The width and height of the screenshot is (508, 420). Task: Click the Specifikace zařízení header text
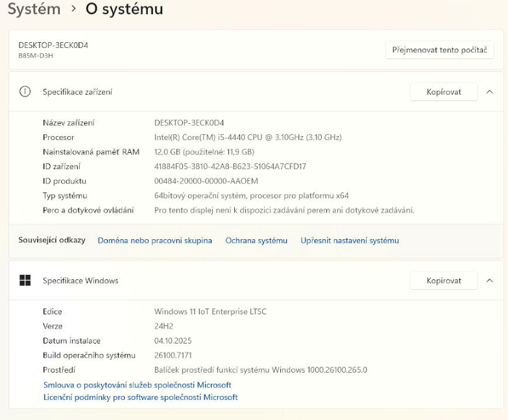pyautogui.click(x=77, y=92)
